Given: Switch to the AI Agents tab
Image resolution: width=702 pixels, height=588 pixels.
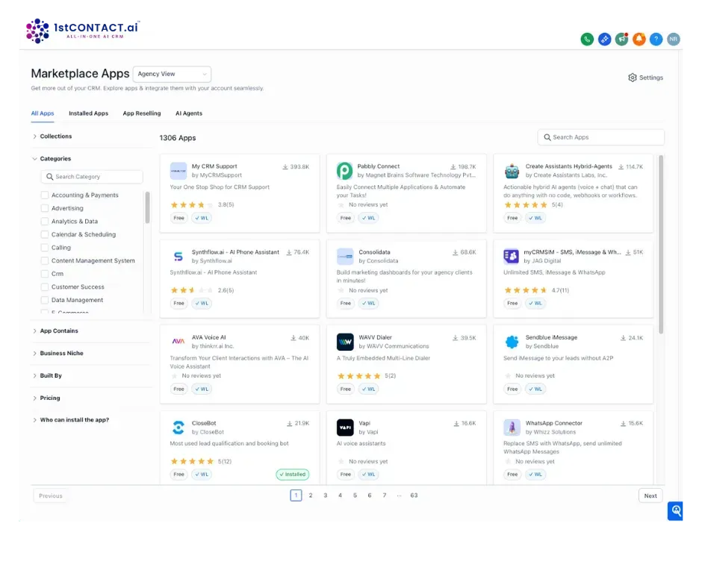Looking at the screenshot, I should pos(188,113).
